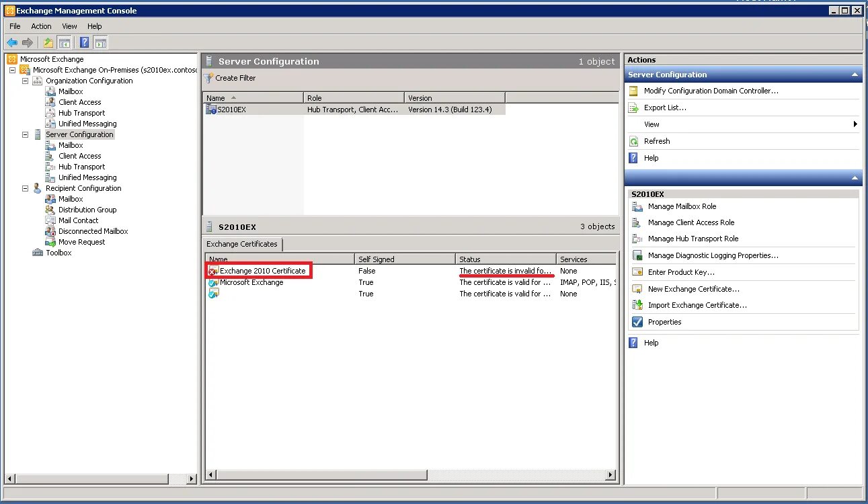
Task: Click the tree pane scroll right arrow
Action: pos(191,479)
